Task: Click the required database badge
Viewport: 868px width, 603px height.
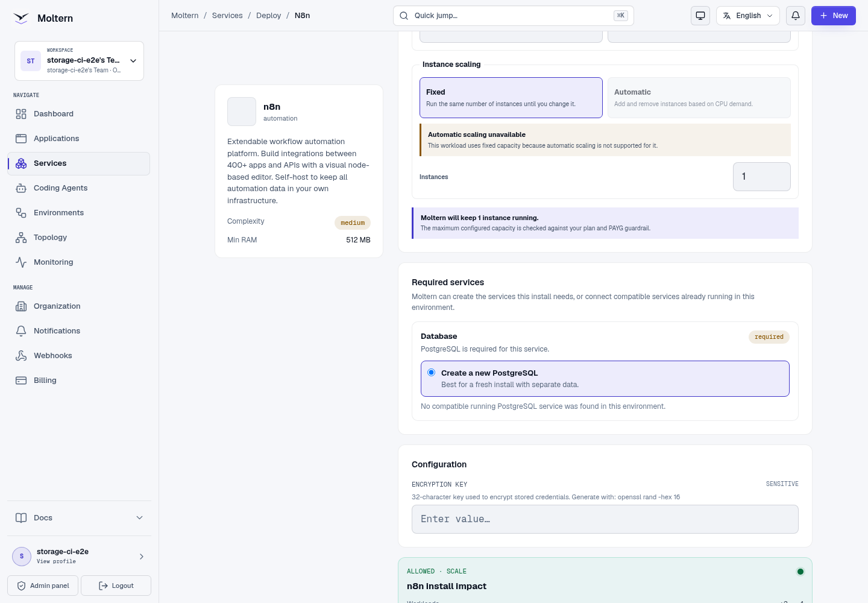Action: coord(769,337)
